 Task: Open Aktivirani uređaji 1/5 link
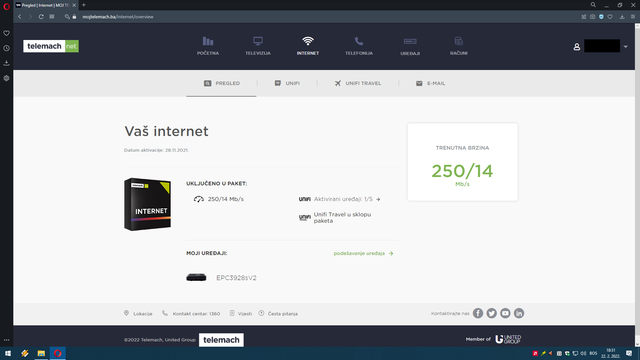[x=347, y=199]
